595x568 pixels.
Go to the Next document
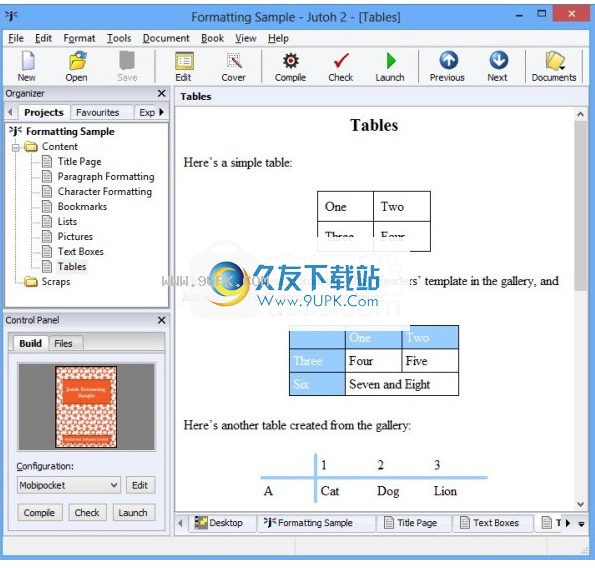[x=497, y=66]
